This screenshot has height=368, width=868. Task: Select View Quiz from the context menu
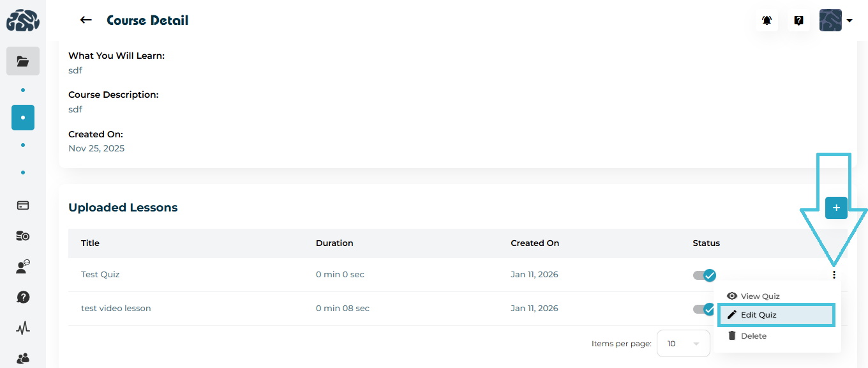(x=759, y=296)
